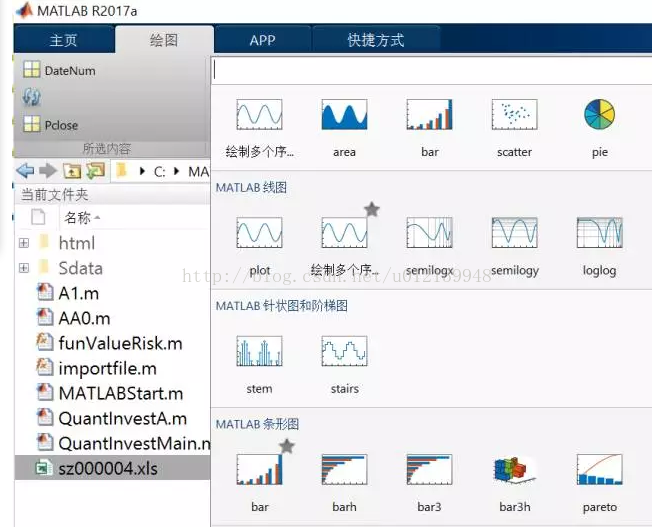Click the plot search input field

click(x=430, y=71)
